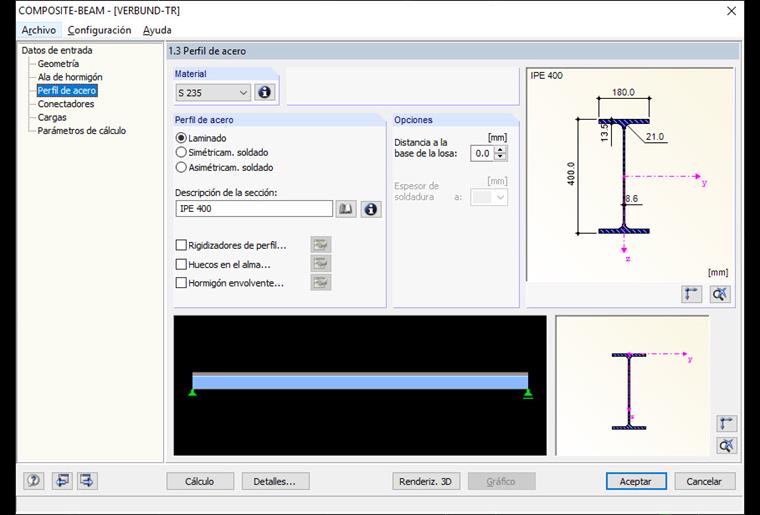Viewport: 760px width, 515px height.
Task: Click Cancelar button
Action: click(x=704, y=481)
